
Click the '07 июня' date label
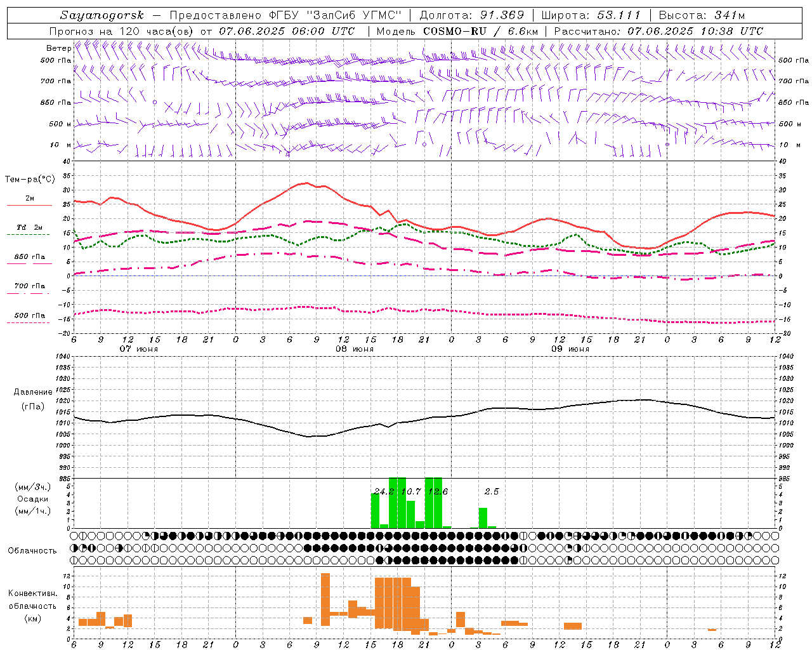click(139, 348)
